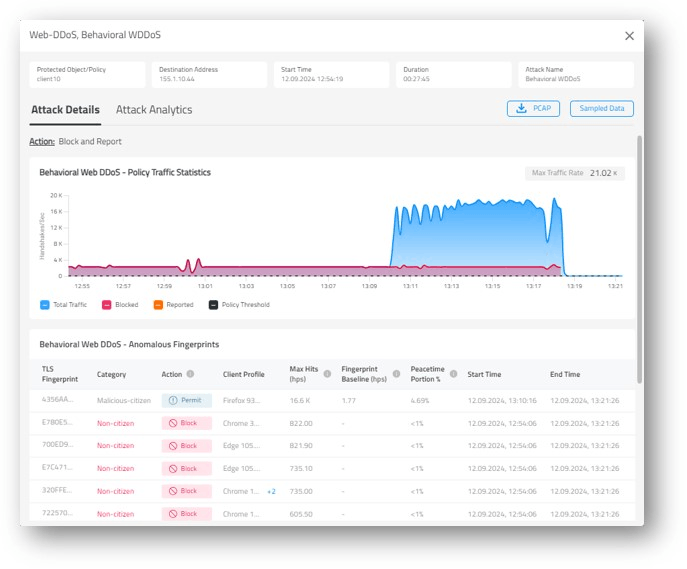Switch to Attack Analytics tab
Image resolution: width=687 pixels, height=569 pixels.
click(154, 110)
